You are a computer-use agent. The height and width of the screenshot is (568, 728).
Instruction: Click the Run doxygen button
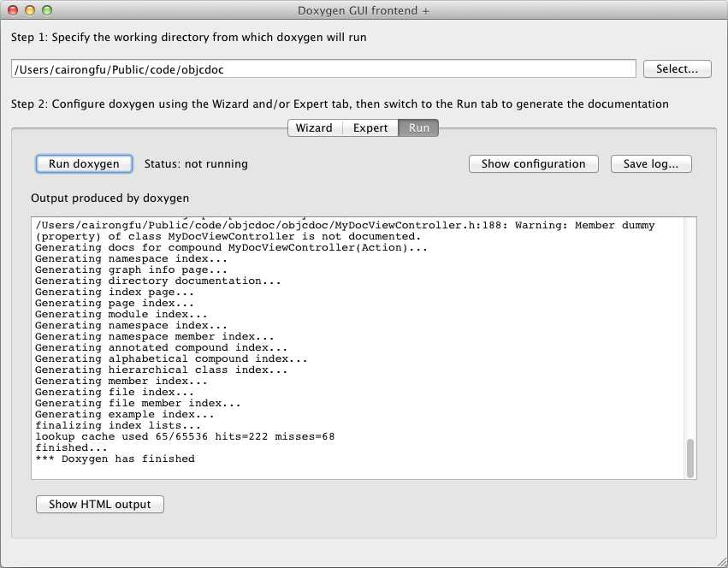(84, 164)
